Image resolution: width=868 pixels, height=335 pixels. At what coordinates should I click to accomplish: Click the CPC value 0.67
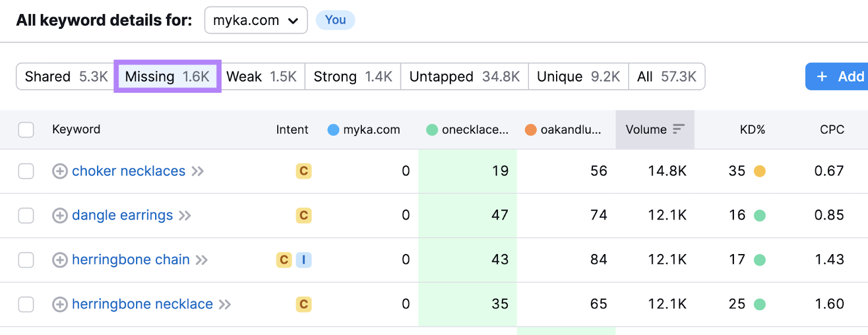tap(829, 171)
